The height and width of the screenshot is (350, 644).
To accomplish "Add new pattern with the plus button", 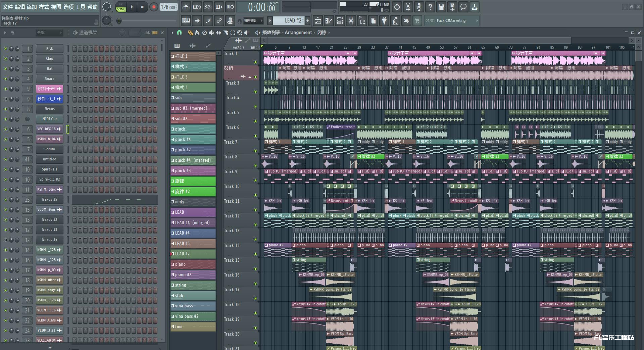I will (x=307, y=21).
